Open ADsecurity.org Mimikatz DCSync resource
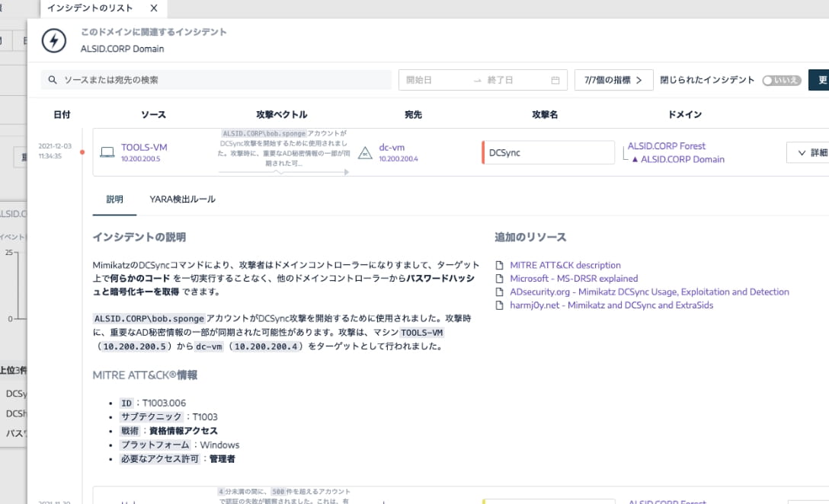This screenshot has width=829, height=504. click(649, 292)
